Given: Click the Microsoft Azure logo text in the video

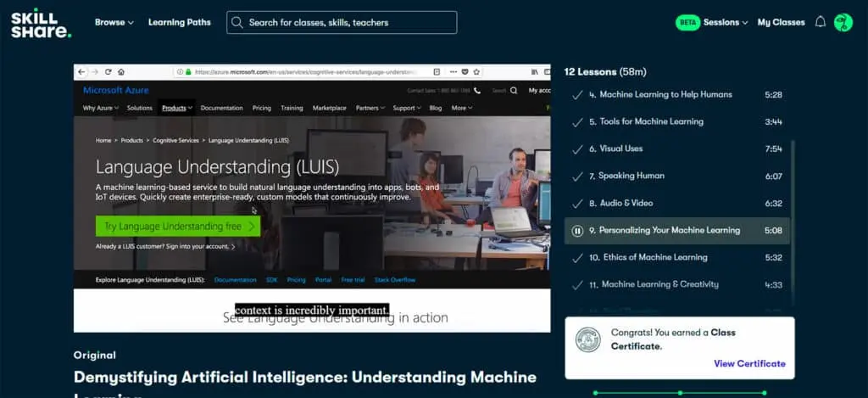Looking at the screenshot, I should (115, 90).
